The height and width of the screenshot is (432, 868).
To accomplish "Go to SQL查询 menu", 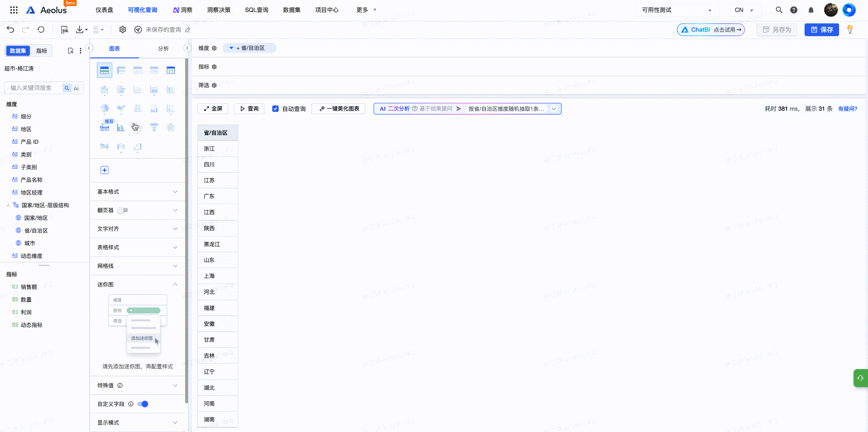I will click(257, 10).
